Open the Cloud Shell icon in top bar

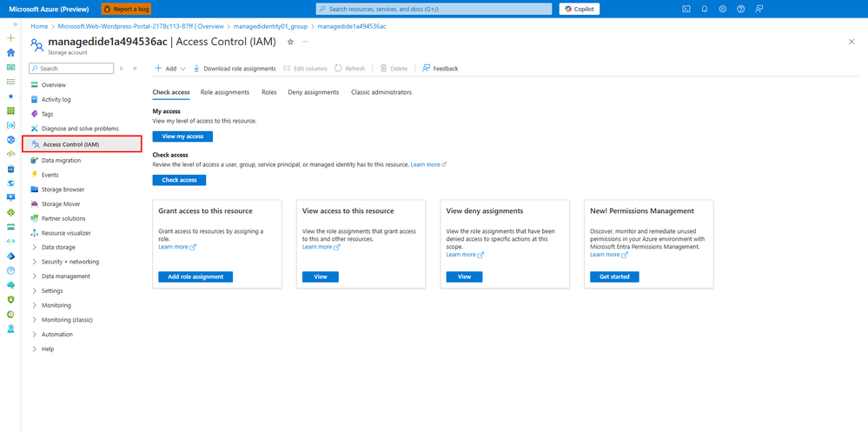tap(686, 9)
